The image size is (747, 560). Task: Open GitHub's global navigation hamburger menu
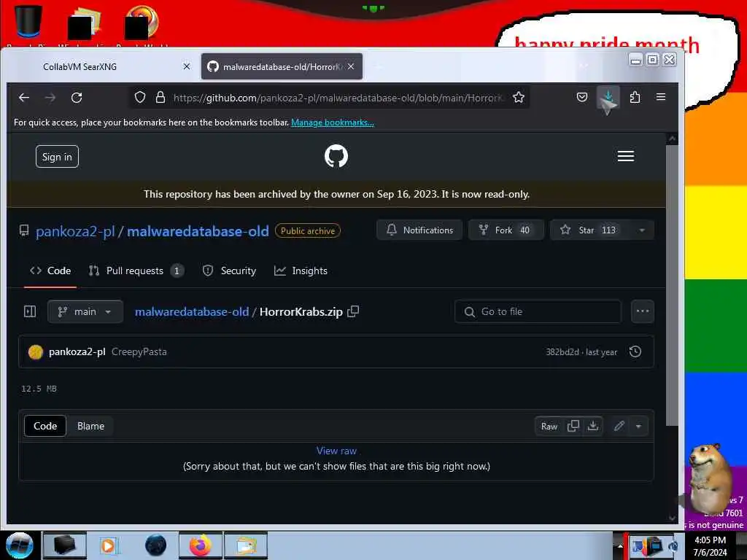[625, 156]
